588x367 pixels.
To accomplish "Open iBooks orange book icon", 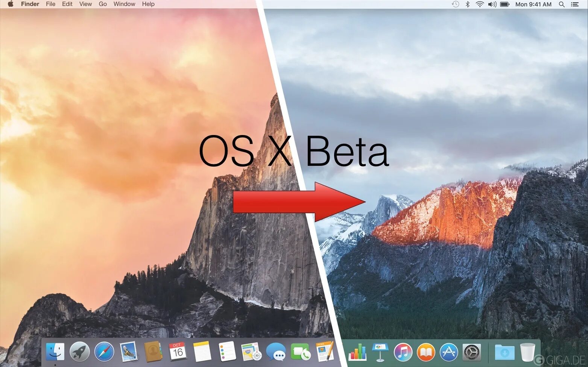I will tap(426, 352).
